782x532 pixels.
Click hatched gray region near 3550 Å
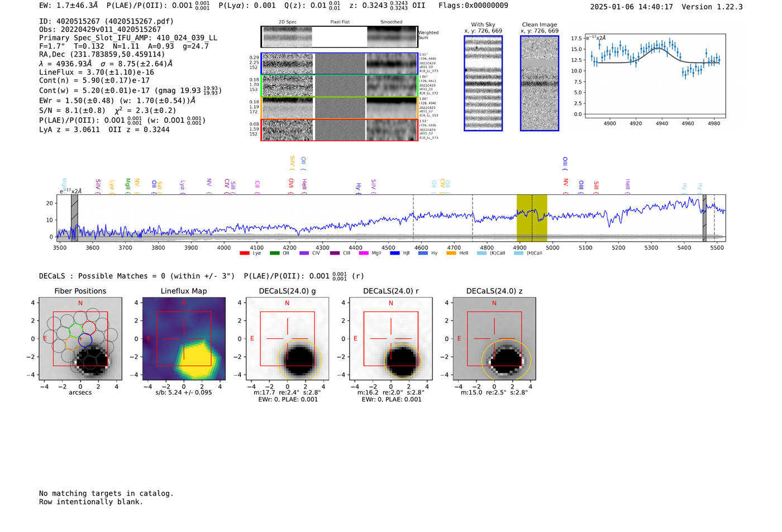point(74,218)
